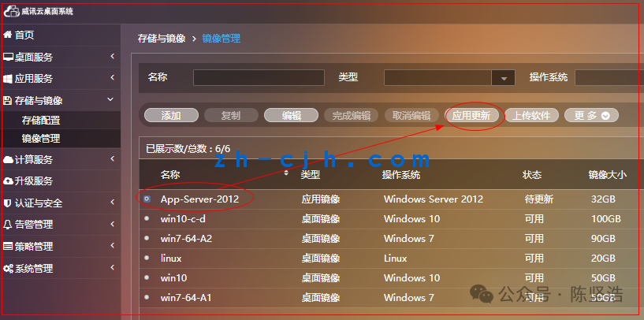Screen dimensions: 644x320
Task: Collapse the 存储与镜像 menu chevron
Action: [110, 99]
